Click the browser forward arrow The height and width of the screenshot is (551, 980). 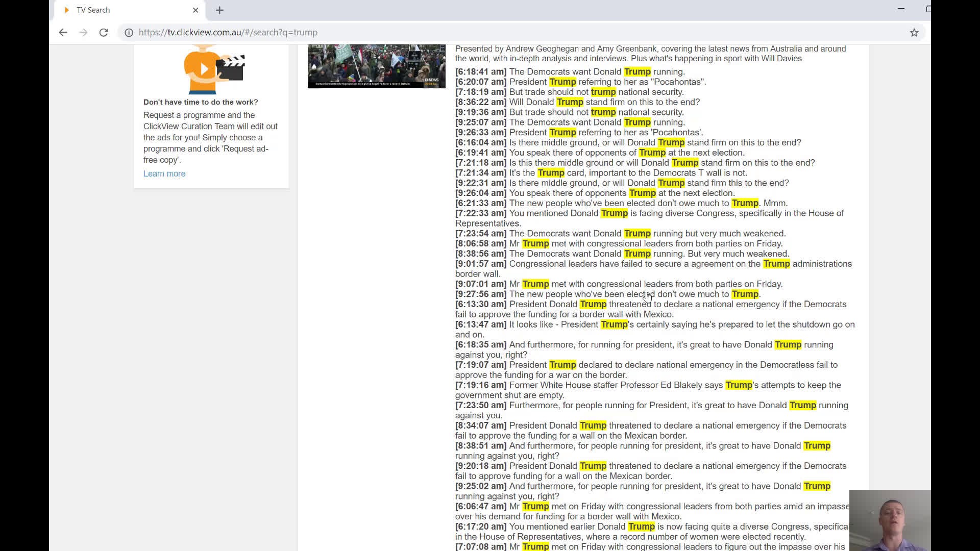pyautogui.click(x=83, y=32)
